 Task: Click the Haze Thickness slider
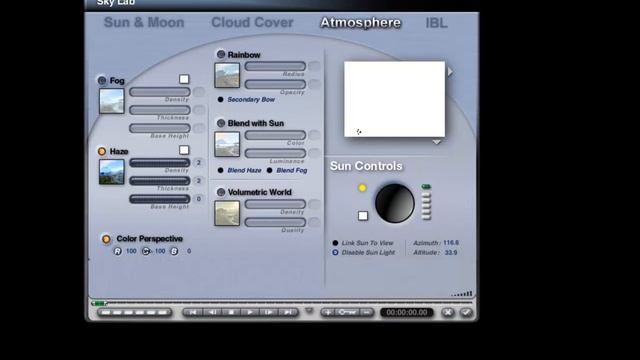coord(160,180)
